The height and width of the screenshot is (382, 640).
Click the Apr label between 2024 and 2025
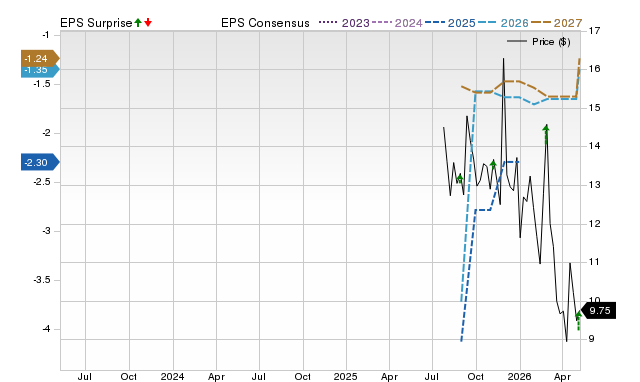click(x=216, y=377)
